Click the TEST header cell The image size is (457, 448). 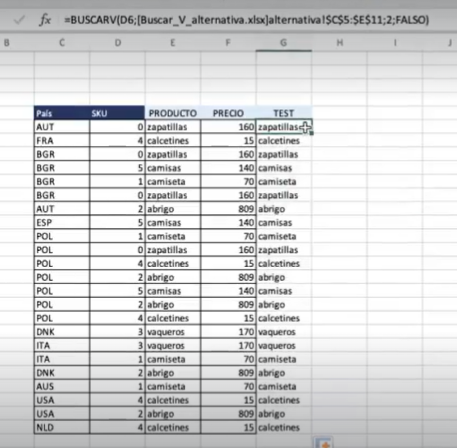(284, 113)
